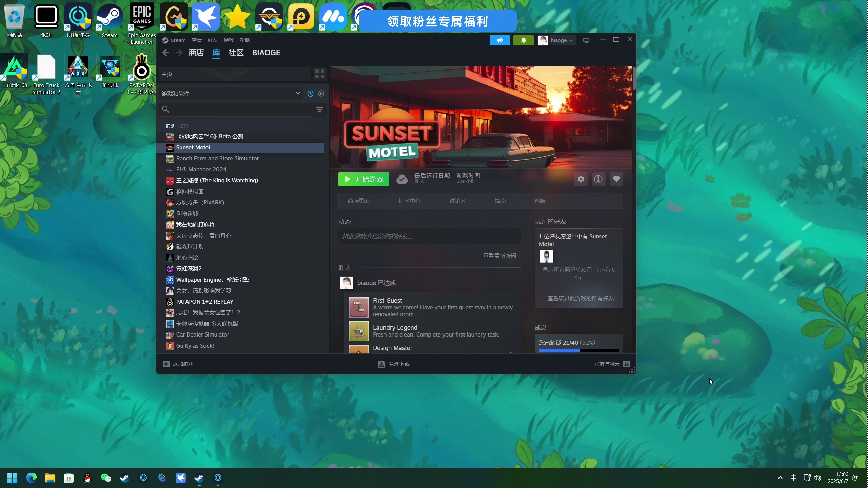Click the 开始游戏 play button
The image size is (868, 488).
pyautogui.click(x=363, y=179)
